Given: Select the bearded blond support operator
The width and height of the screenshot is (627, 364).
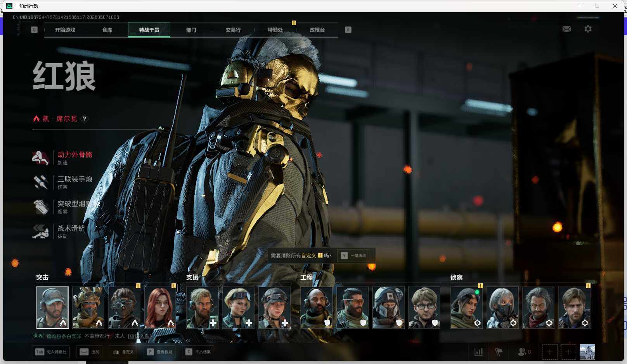Looking at the screenshot, I should point(203,307).
